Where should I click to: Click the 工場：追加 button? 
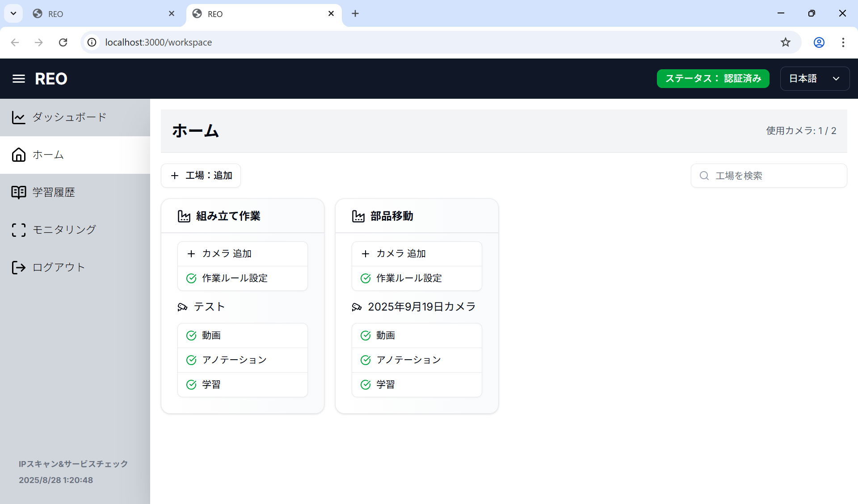click(x=201, y=176)
